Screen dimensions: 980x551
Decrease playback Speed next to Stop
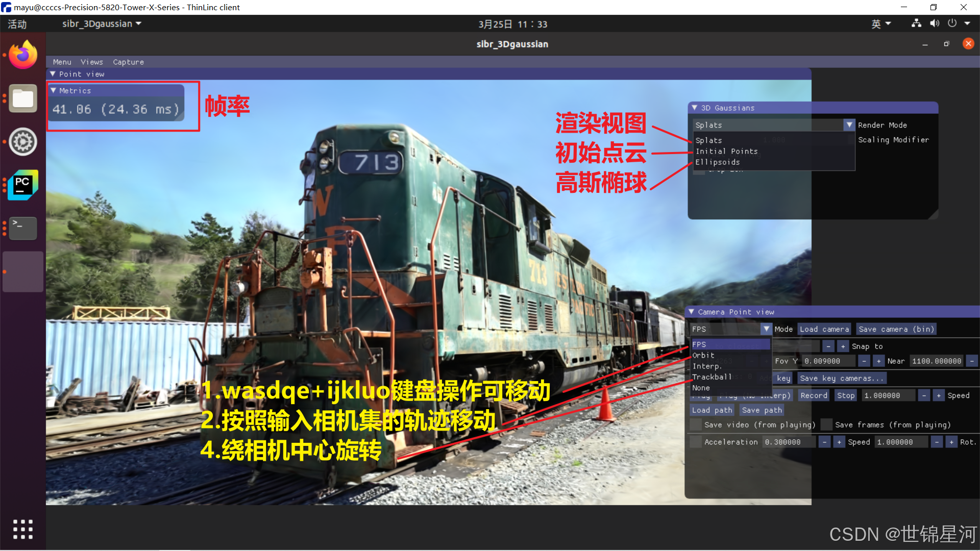[x=924, y=395]
